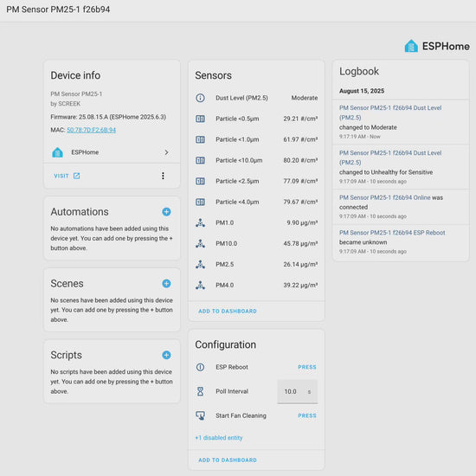Image resolution: width=476 pixels, height=476 pixels.
Task: Click the PM1.0 molecule sensor icon
Action: tap(201, 222)
